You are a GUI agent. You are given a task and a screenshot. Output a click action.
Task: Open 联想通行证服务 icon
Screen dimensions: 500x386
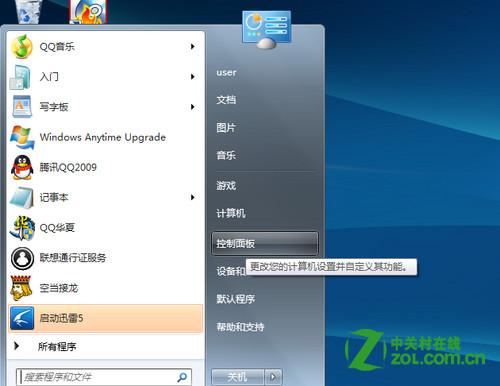tap(22, 258)
